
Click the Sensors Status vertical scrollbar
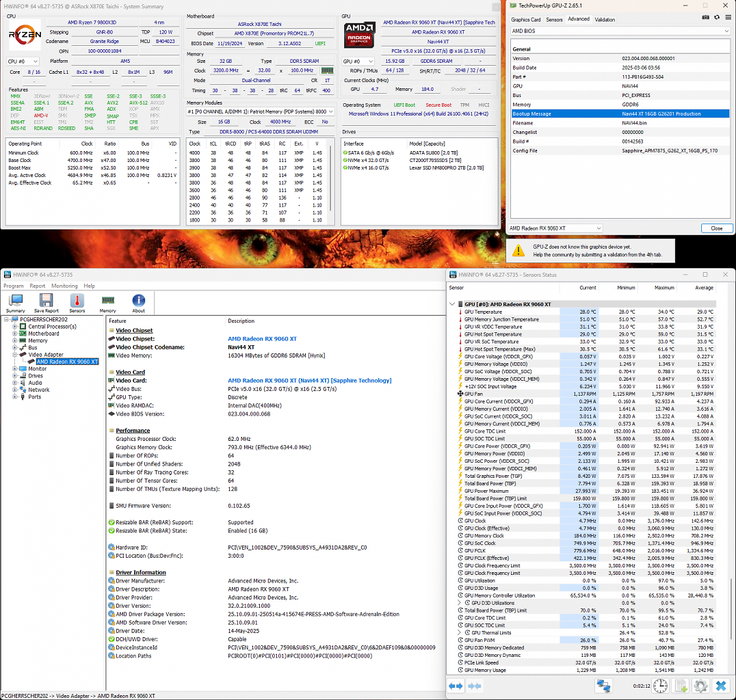pyautogui.click(x=731, y=608)
